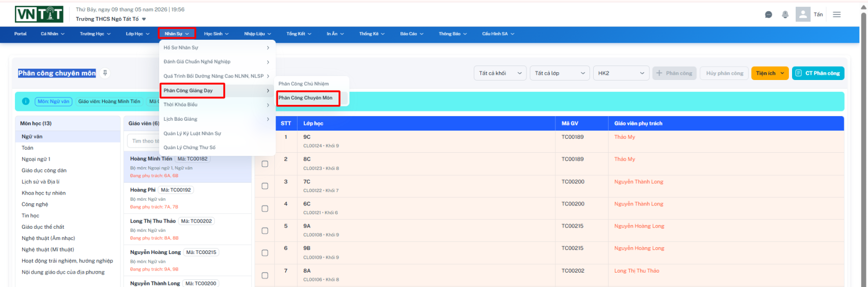This screenshot has height=287, width=868.
Task: Select teacher Nguyễn Hoàng Long card
Action: click(x=188, y=260)
